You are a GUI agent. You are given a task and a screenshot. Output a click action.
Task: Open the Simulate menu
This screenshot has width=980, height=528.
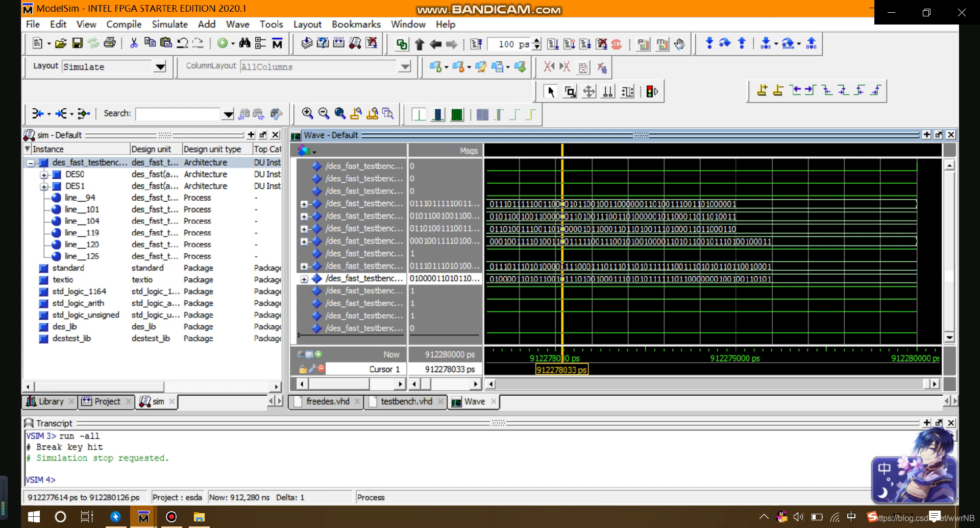point(169,24)
